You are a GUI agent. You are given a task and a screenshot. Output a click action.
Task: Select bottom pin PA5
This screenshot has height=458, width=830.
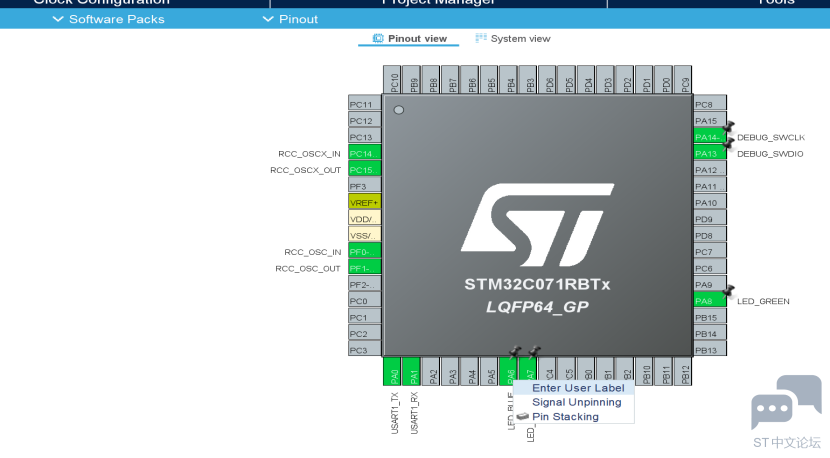click(x=489, y=372)
